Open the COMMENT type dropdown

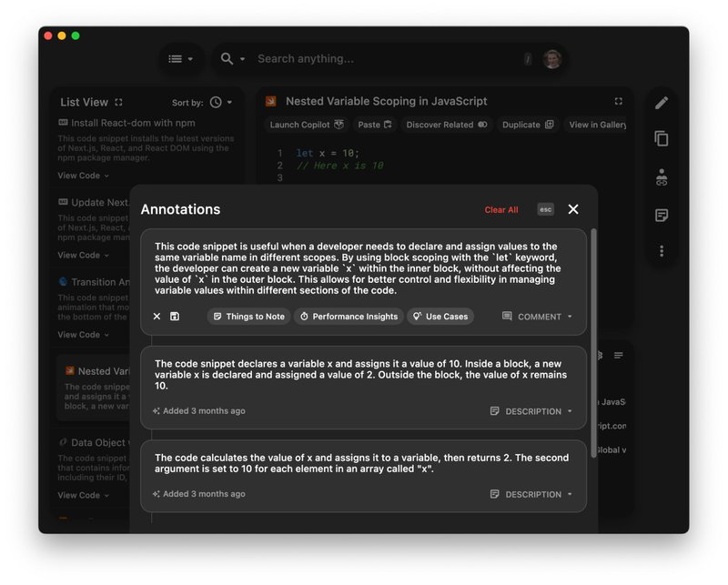click(x=537, y=317)
